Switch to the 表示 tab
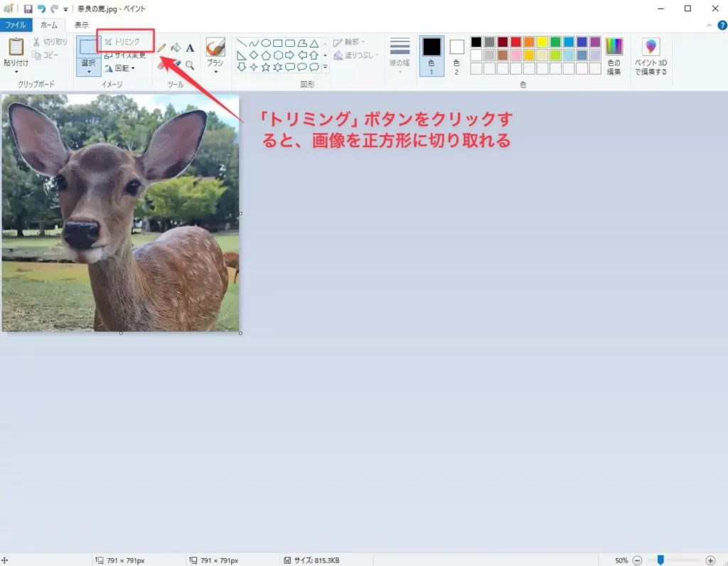Viewport: 728px width, 566px height. click(x=82, y=23)
